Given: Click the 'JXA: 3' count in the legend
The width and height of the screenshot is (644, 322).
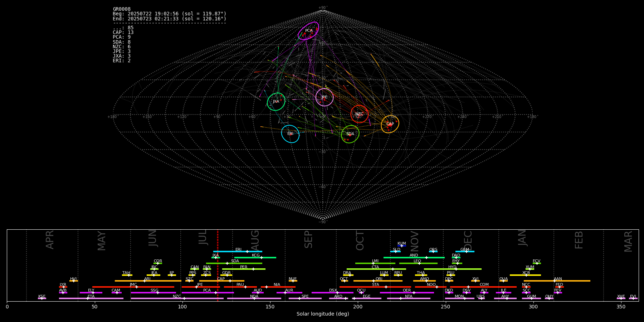Looking at the screenshot, I should click(122, 56).
